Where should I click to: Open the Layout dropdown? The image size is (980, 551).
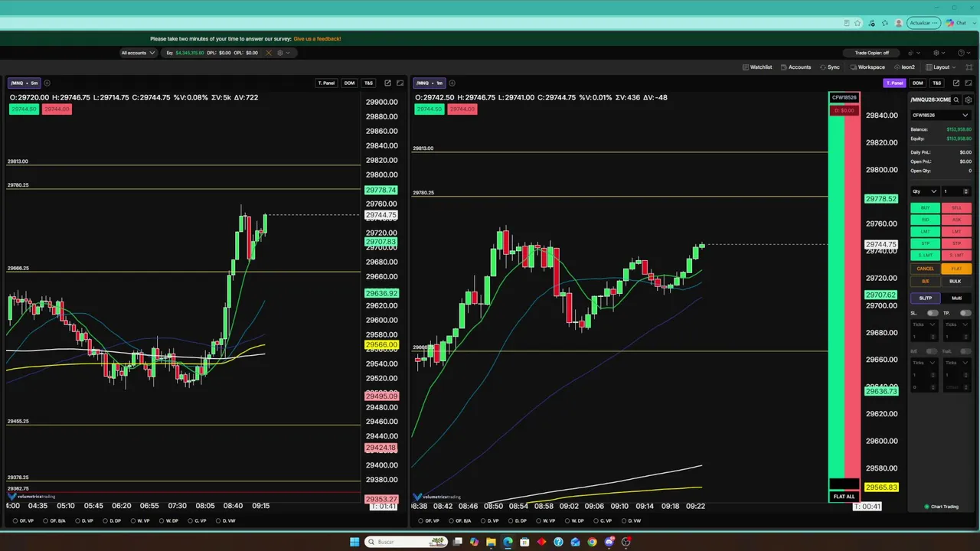coord(941,67)
